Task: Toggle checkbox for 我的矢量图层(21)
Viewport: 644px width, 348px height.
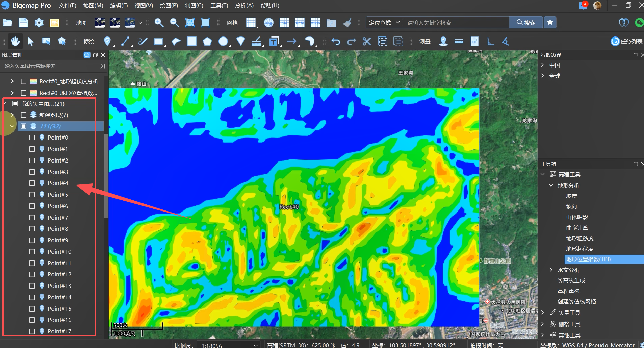Action: [15, 104]
